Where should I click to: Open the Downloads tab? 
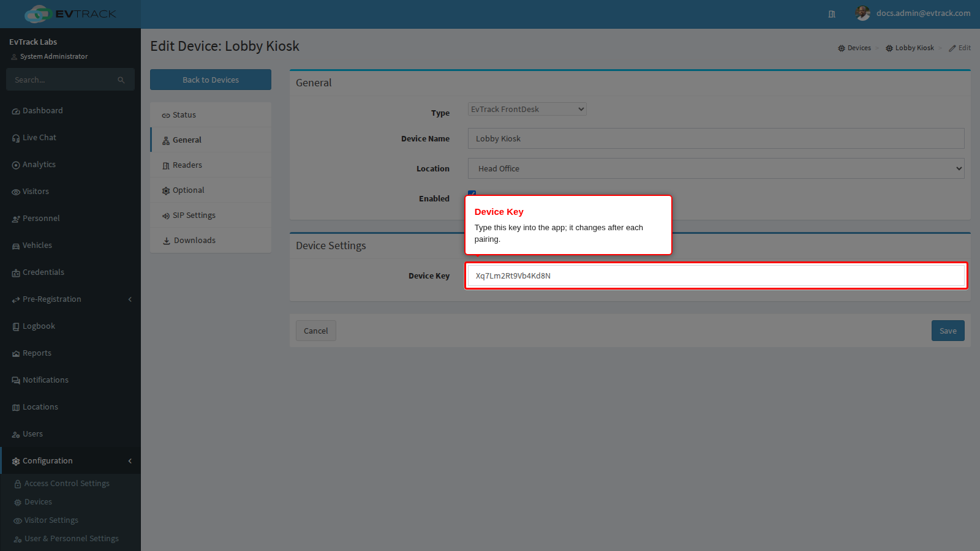click(x=211, y=241)
